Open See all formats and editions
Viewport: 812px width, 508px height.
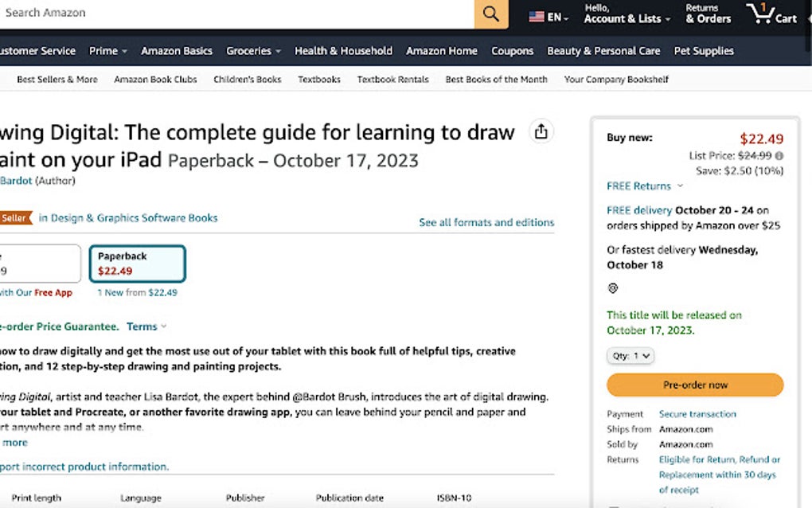(486, 222)
